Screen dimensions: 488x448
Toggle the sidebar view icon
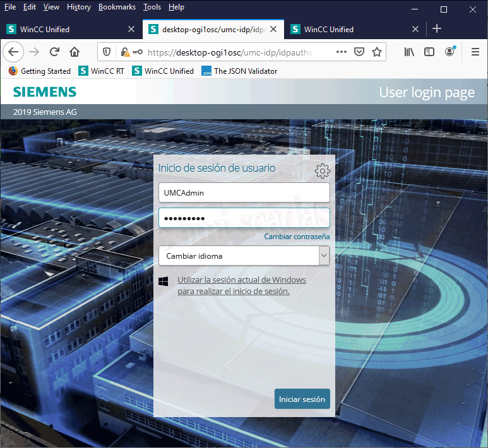click(429, 52)
